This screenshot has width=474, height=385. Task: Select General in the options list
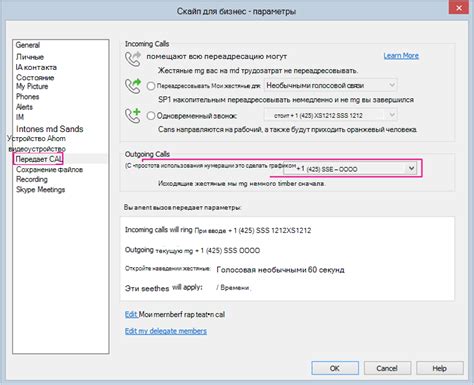[28, 45]
